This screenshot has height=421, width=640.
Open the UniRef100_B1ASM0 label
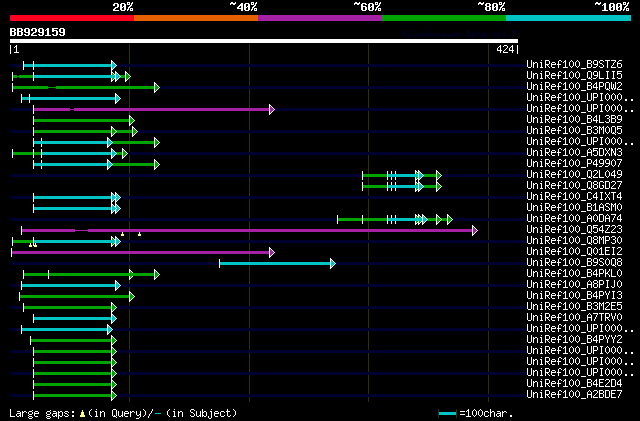click(574, 207)
